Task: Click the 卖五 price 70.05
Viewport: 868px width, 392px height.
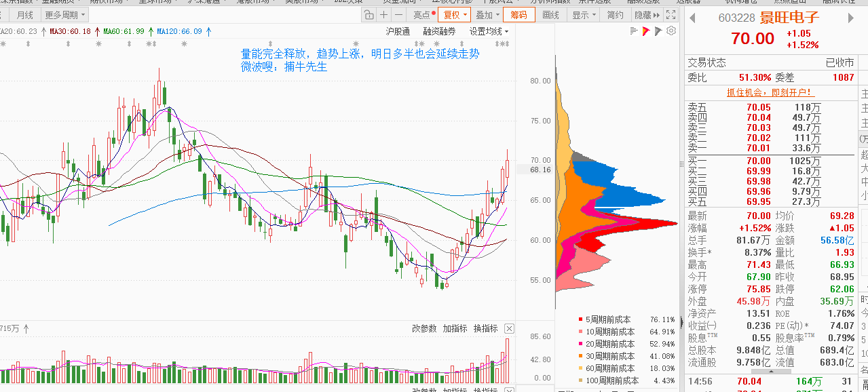Action: tap(759, 107)
